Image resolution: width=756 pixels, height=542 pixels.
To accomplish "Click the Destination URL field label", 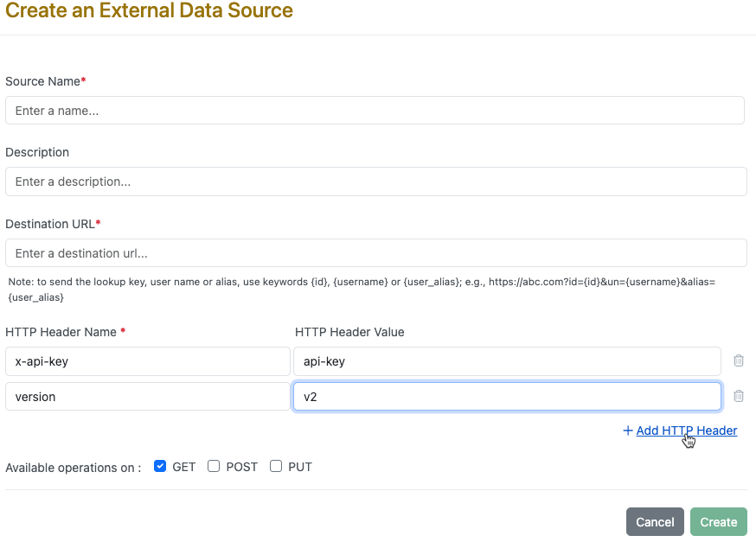I will [x=52, y=224].
